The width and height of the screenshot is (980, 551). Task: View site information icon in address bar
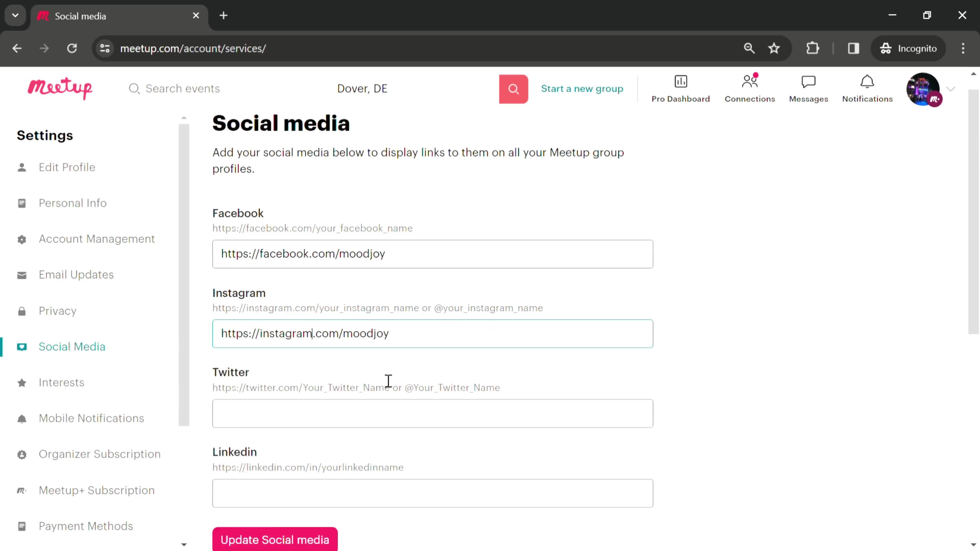click(105, 48)
